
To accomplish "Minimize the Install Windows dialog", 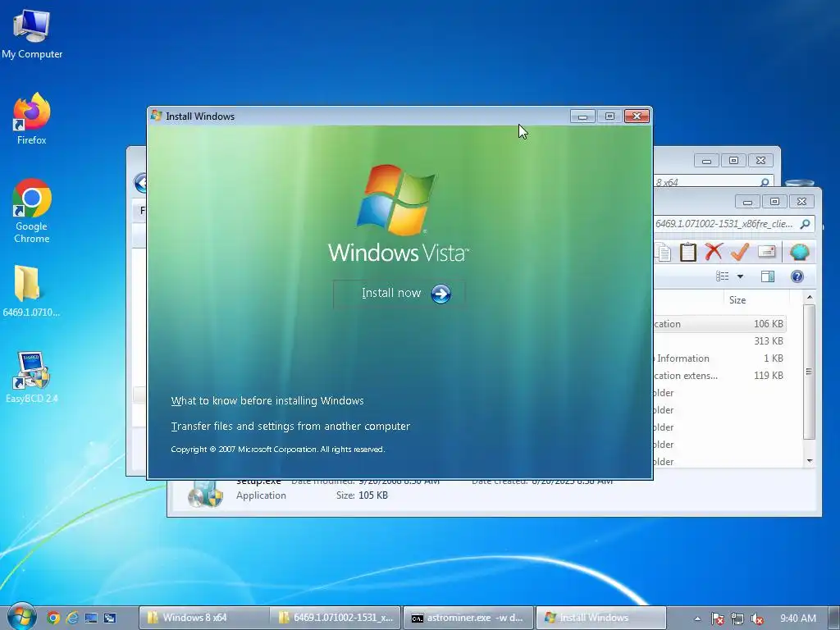I will pyautogui.click(x=583, y=116).
